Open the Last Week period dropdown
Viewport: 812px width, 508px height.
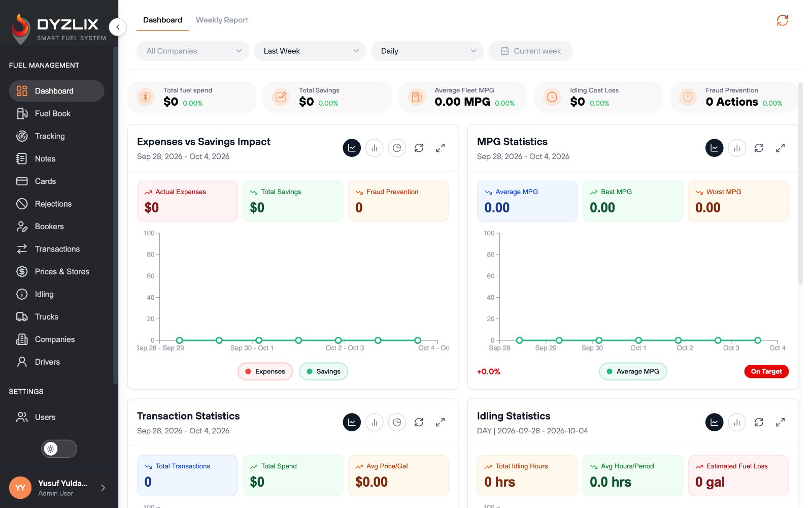coord(310,51)
